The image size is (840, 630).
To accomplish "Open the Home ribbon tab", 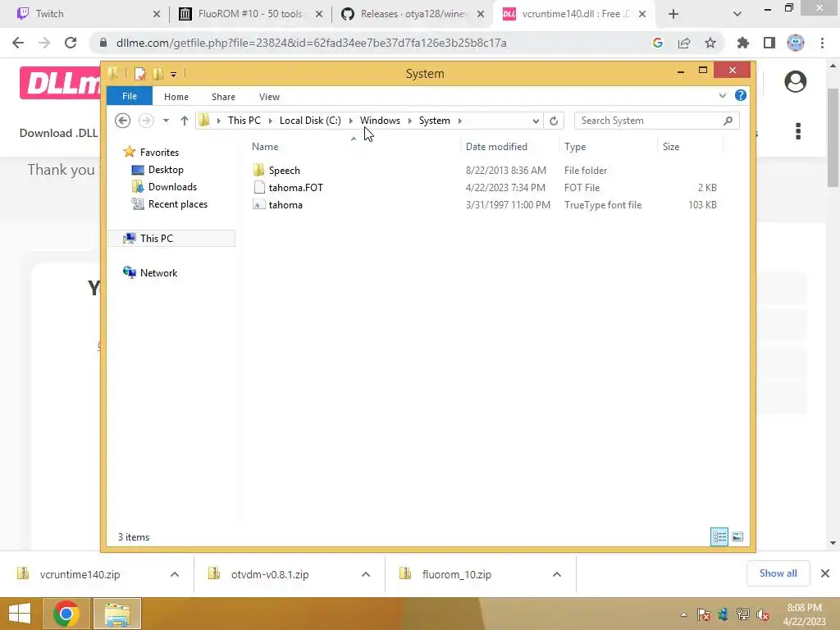I will (176, 97).
